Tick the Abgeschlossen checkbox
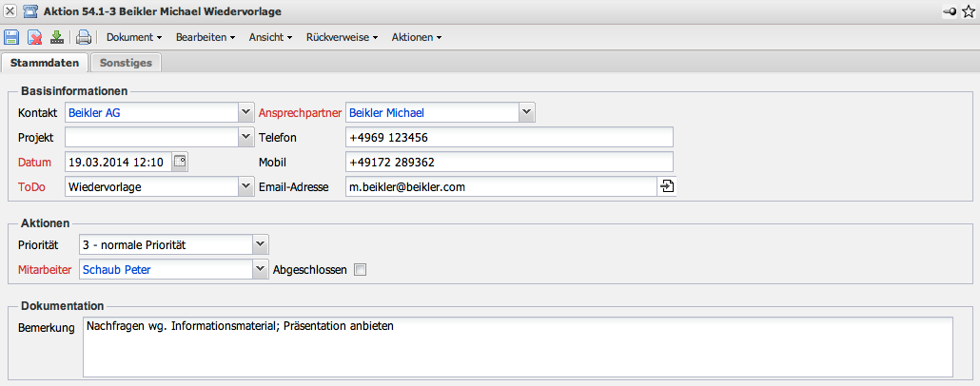 pos(360,270)
